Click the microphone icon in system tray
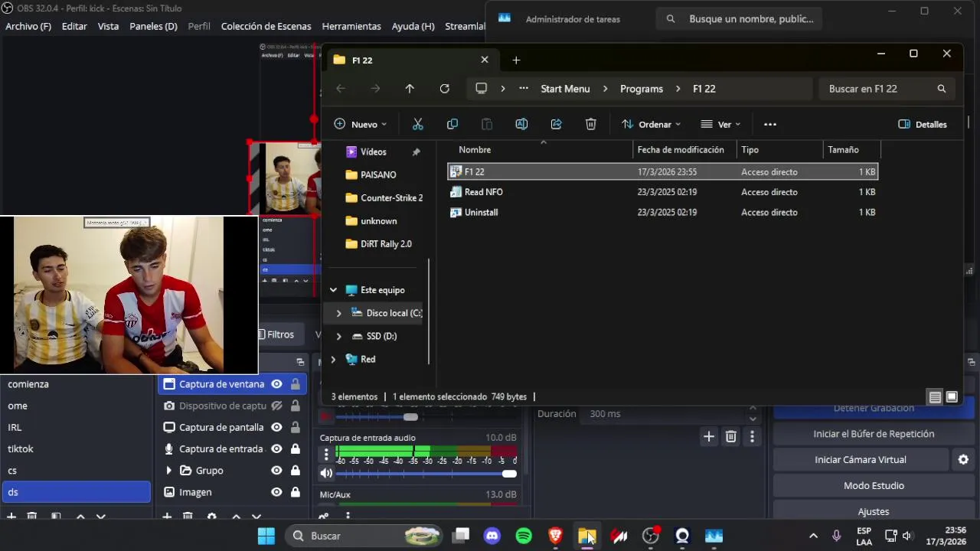This screenshot has width=980, height=551. tap(836, 536)
